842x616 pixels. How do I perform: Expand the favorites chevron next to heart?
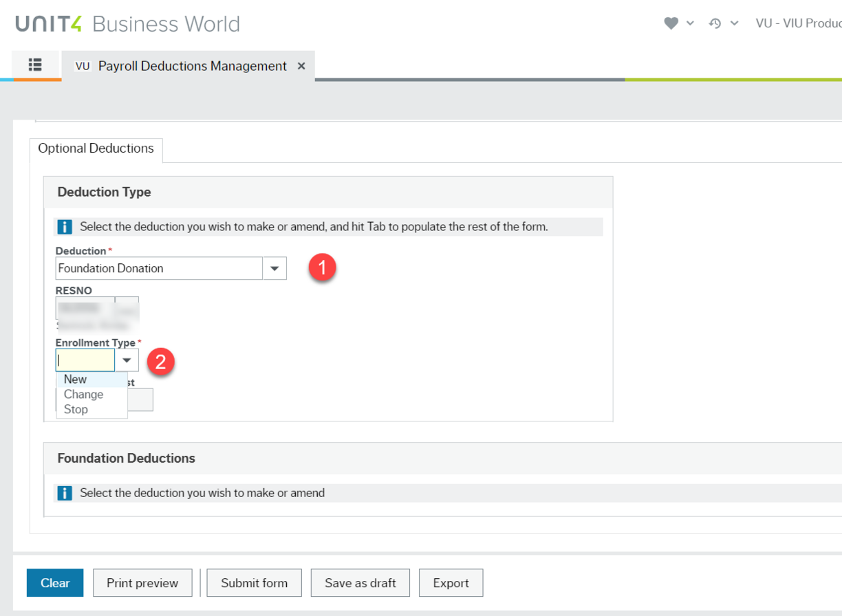pos(691,23)
